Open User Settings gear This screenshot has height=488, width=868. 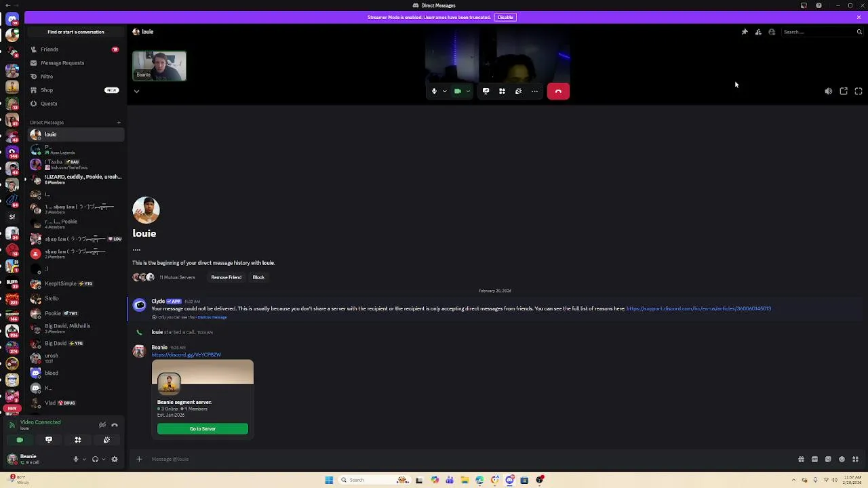click(x=115, y=459)
